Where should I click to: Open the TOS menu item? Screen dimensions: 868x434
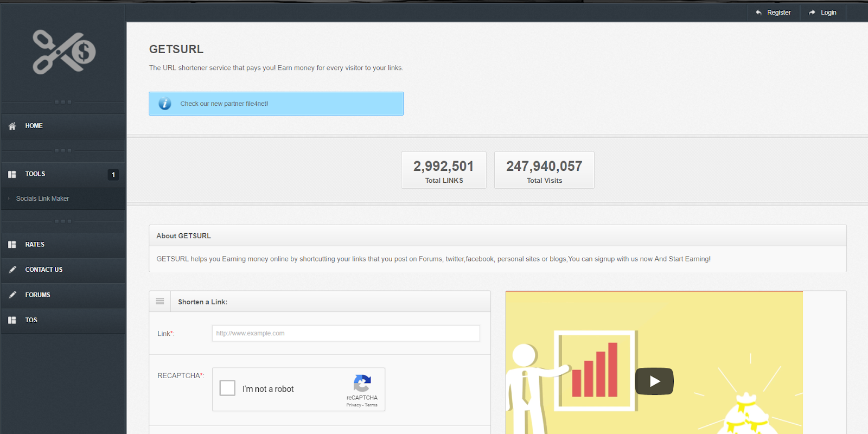pyautogui.click(x=63, y=320)
